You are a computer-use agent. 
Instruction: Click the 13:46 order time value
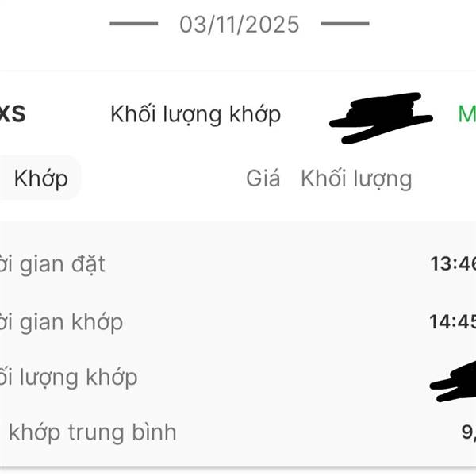(452, 263)
